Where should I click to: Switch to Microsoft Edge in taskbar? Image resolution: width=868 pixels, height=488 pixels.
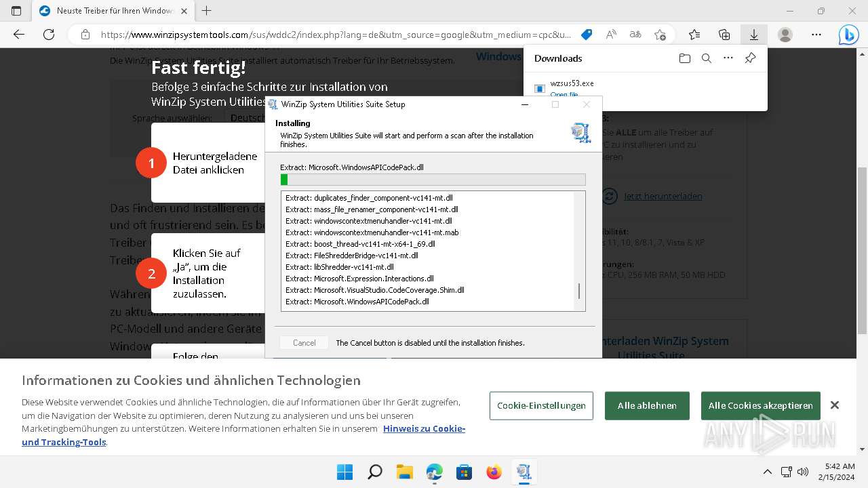(x=434, y=472)
